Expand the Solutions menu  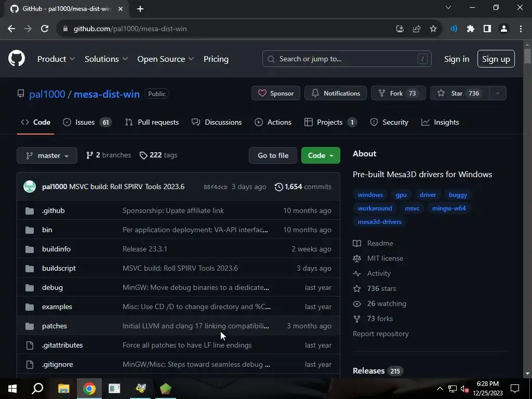[106, 59]
